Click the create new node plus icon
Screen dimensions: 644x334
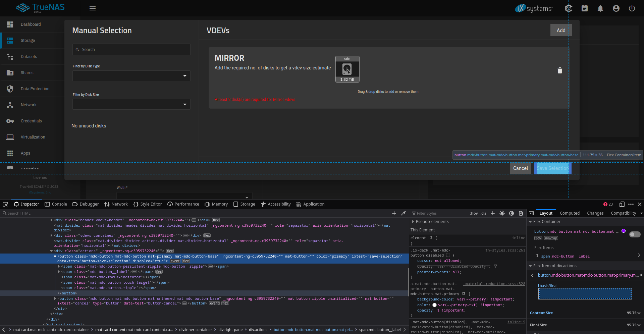coord(394,213)
